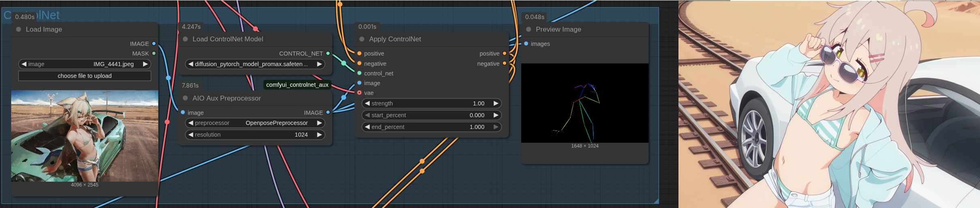
Task: Click the 7.861s execution time badge
Action: [x=190, y=86]
